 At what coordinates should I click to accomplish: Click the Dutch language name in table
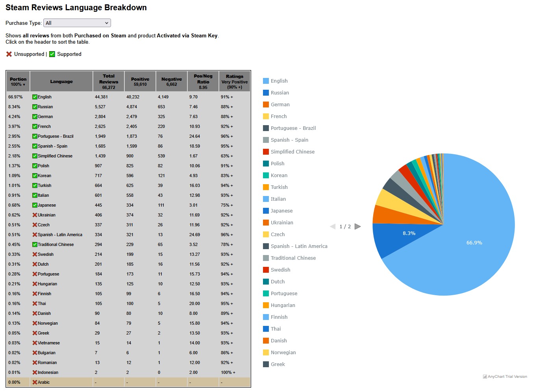(x=43, y=264)
